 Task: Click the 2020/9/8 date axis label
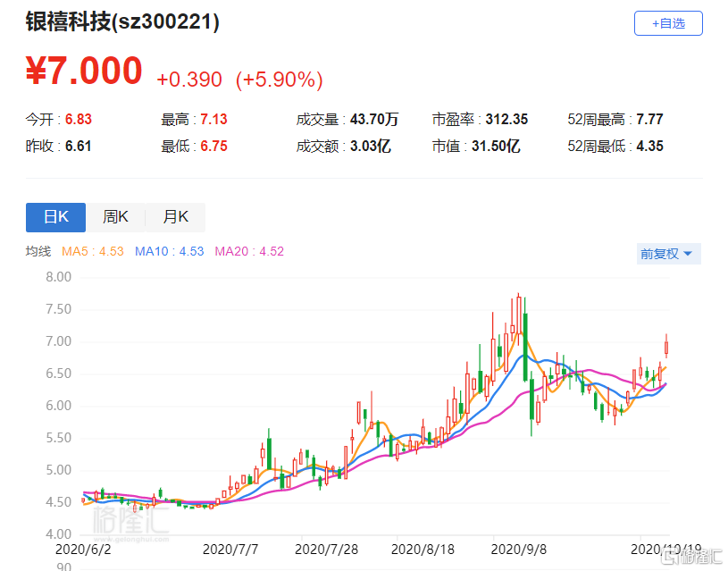[519, 550]
